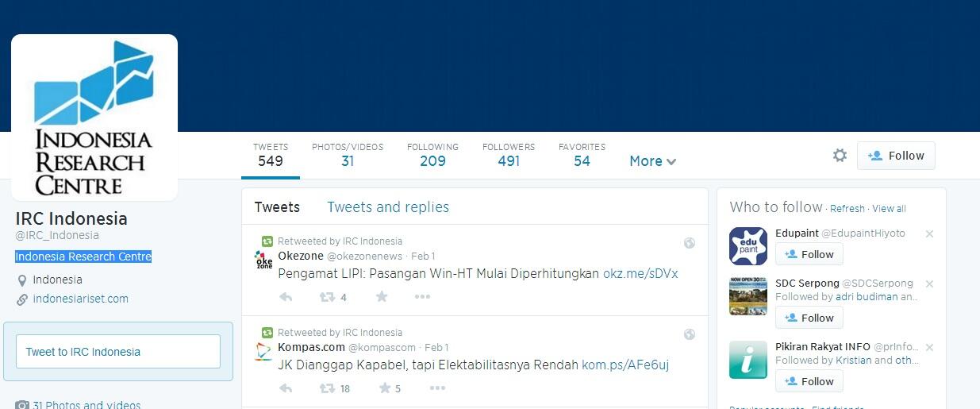Open Pikiran Rakyat INFO profile picture
The width and height of the screenshot is (980, 409).
pos(748,360)
